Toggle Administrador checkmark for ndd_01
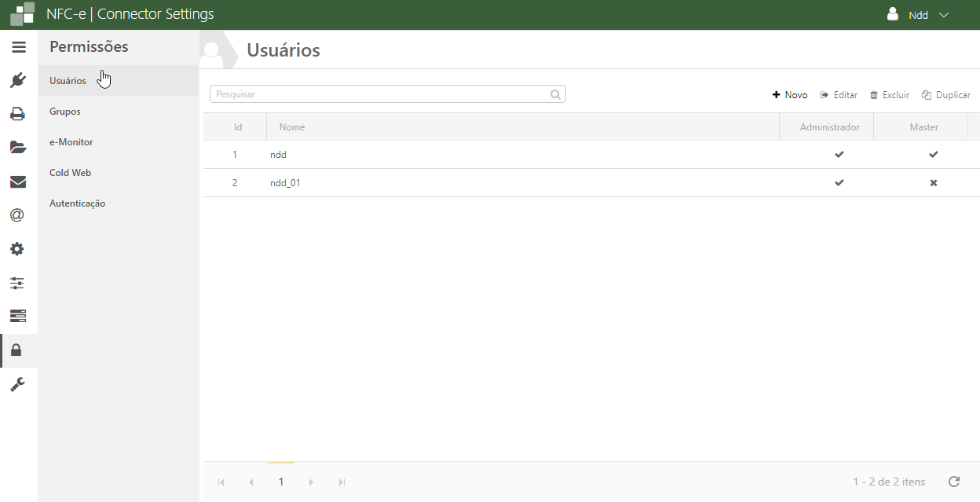This screenshot has width=980, height=502. click(x=839, y=183)
